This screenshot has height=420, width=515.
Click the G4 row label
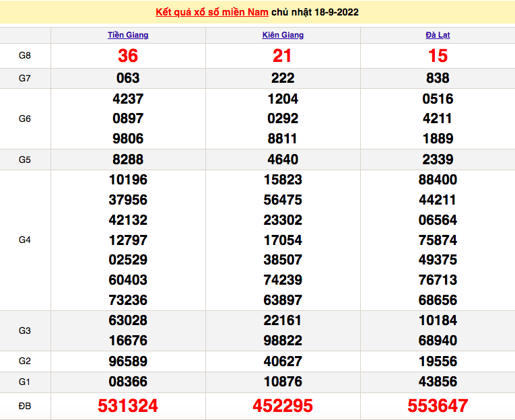(x=25, y=240)
